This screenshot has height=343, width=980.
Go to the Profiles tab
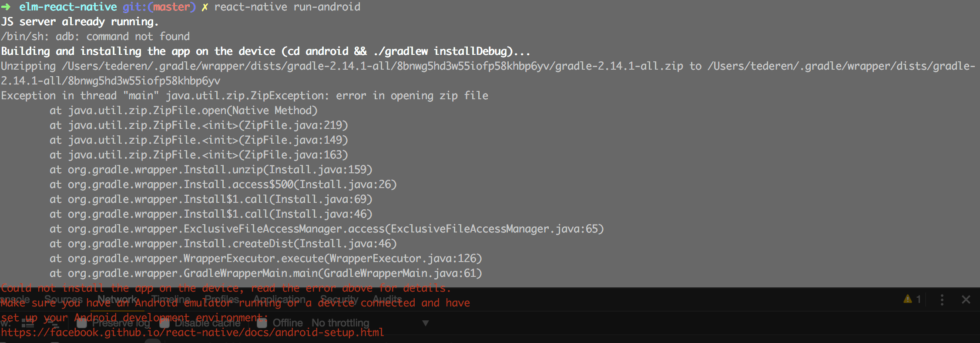point(222,299)
